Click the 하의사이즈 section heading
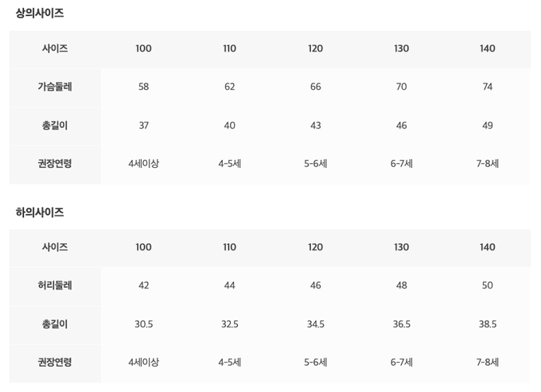Viewport: 541px width, 392px height. click(x=39, y=212)
